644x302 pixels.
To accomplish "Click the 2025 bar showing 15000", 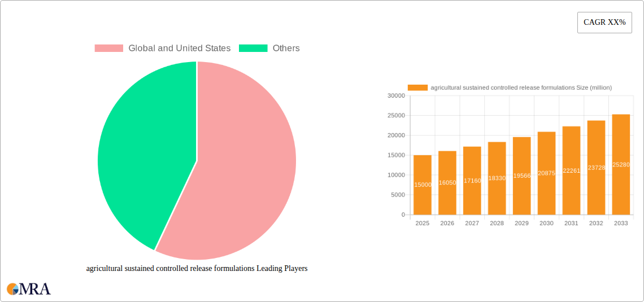I will click(x=422, y=185).
